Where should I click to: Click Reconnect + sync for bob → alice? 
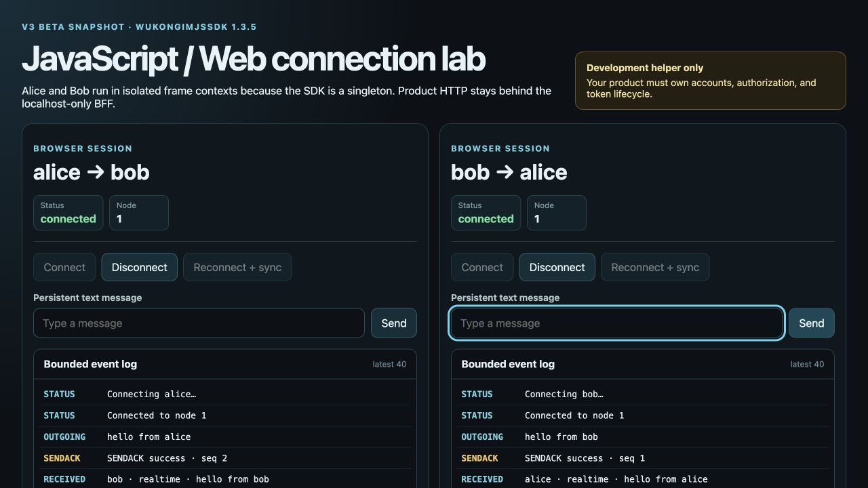click(655, 267)
